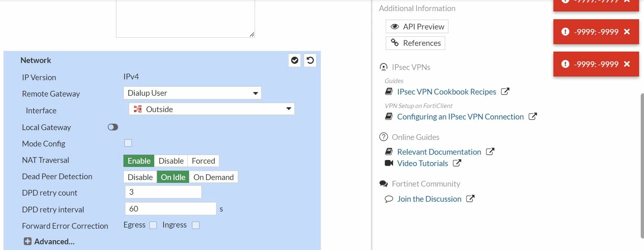Image resolution: width=644 pixels, height=250 pixels.
Task: Expand the Advanced... section
Action: 49,241
